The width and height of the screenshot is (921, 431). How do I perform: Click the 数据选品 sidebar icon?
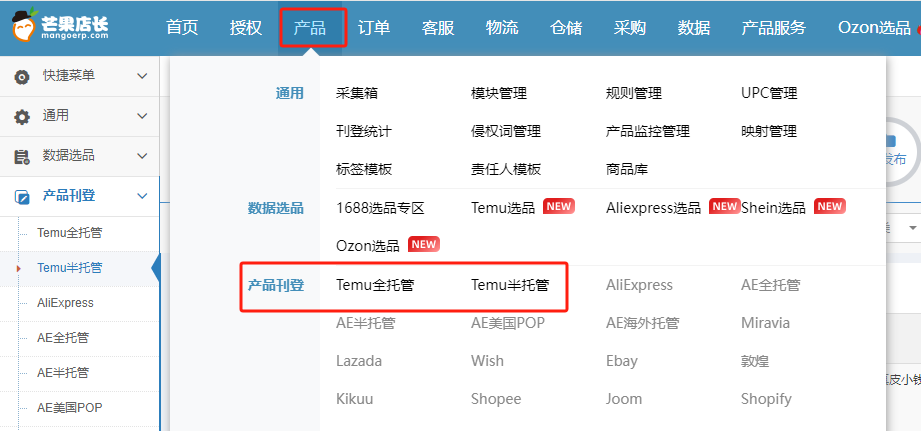coord(22,156)
